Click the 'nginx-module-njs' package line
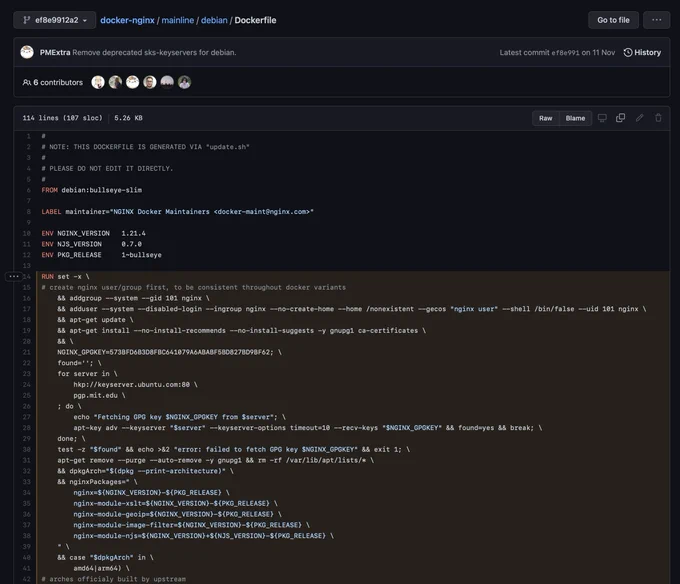 point(204,536)
